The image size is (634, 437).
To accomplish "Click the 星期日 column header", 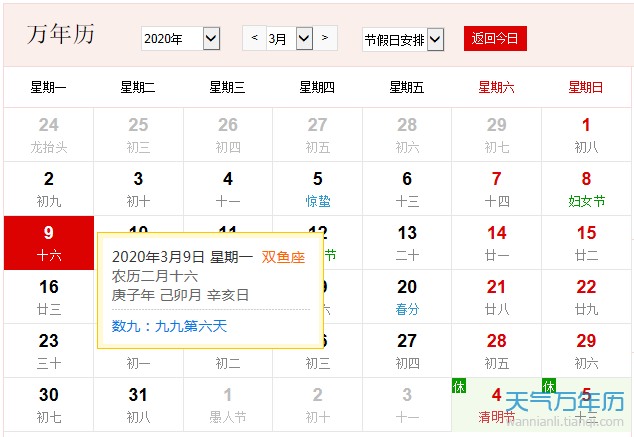I will point(586,87).
